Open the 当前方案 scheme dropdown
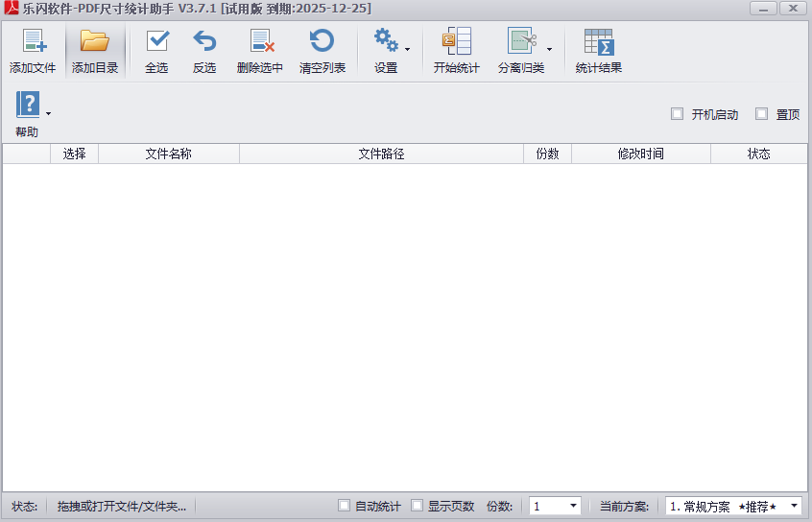The image size is (812, 522). coord(794,506)
